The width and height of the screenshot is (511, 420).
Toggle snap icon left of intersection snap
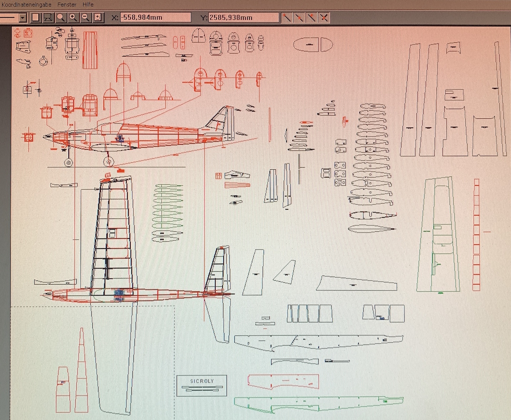[x=312, y=17]
